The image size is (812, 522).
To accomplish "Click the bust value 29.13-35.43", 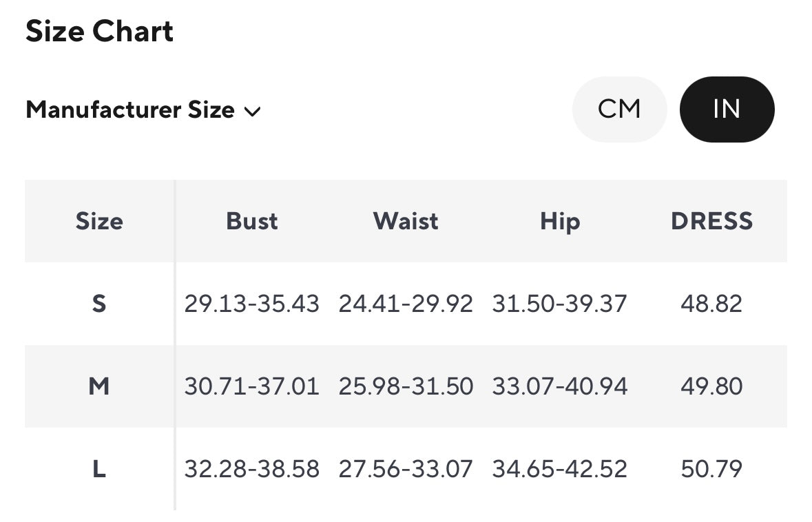I will pyautogui.click(x=252, y=304).
